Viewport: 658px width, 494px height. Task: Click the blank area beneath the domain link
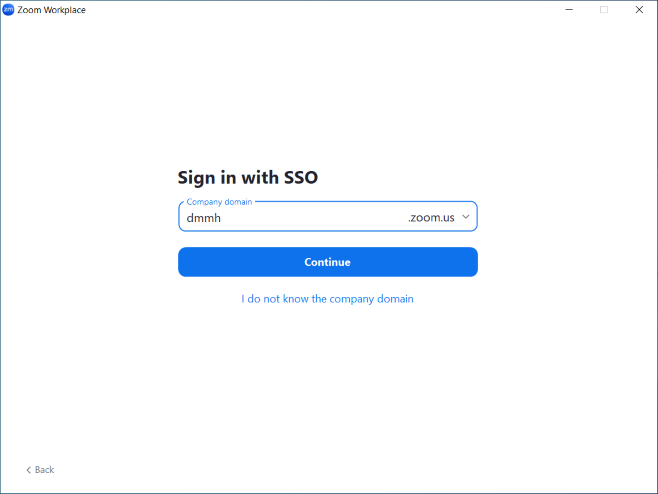tap(327, 380)
